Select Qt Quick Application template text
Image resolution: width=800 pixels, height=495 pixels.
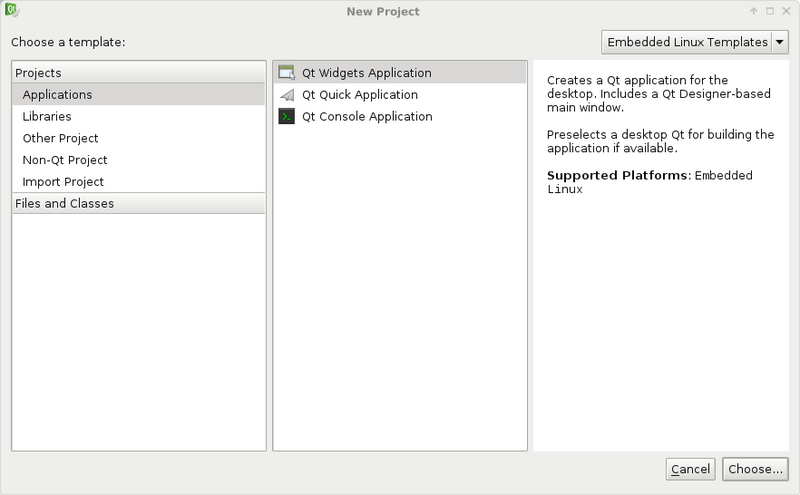(x=360, y=95)
